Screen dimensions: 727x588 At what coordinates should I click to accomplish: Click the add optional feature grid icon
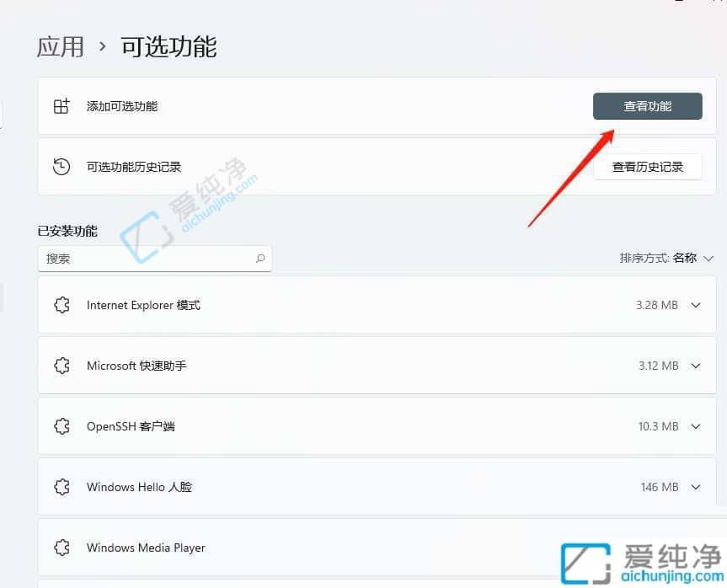(x=61, y=106)
